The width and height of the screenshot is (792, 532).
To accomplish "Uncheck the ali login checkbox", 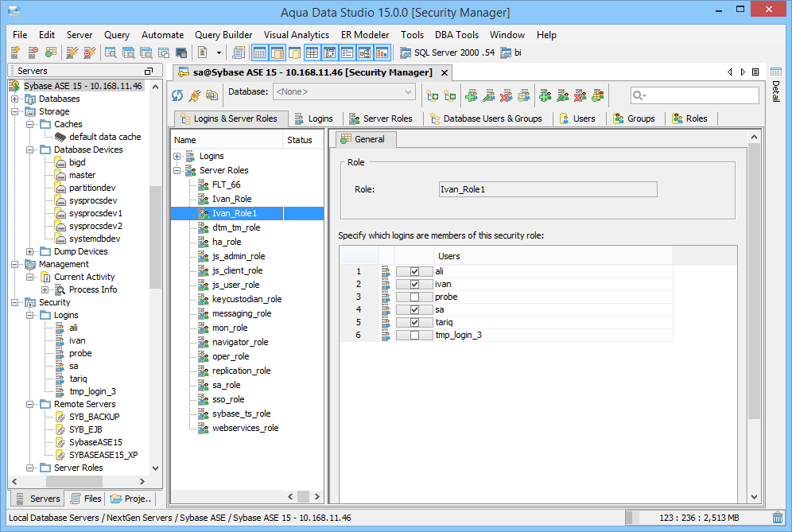I will tap(414, 271).
